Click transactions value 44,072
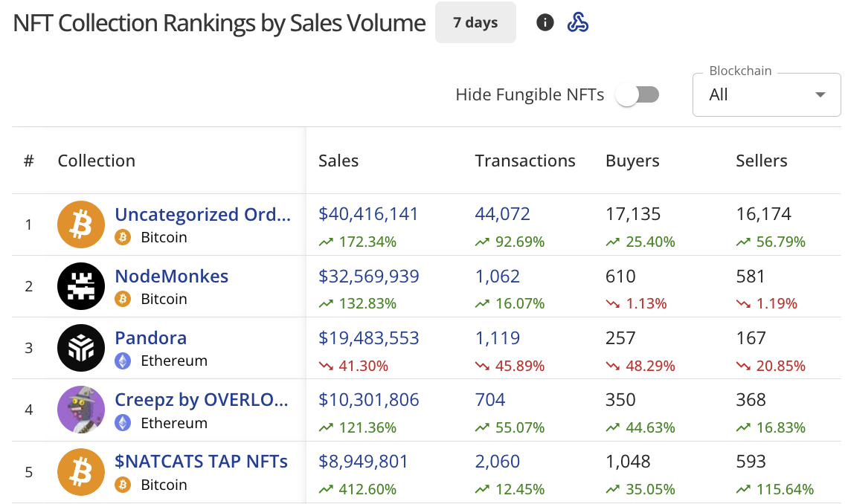This screenshot has height=504, width=848. [x=502, y=214]
